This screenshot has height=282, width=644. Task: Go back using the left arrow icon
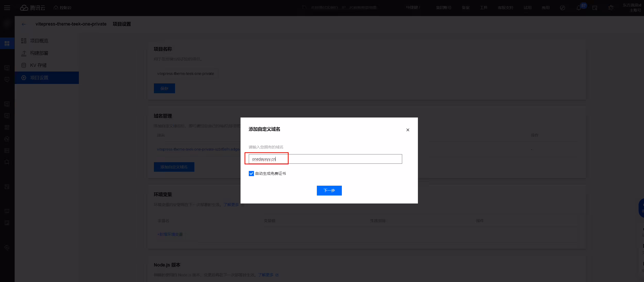coord(24,24)
